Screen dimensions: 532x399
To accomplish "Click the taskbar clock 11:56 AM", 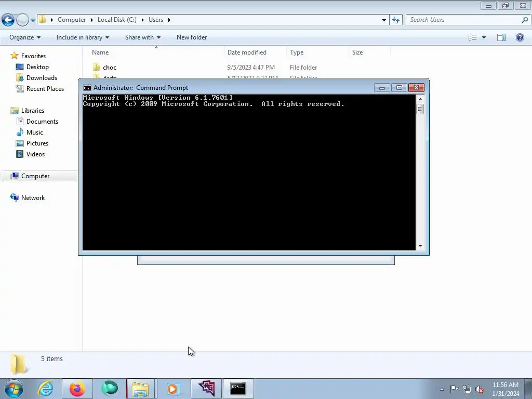I will (x=505, y=385).
